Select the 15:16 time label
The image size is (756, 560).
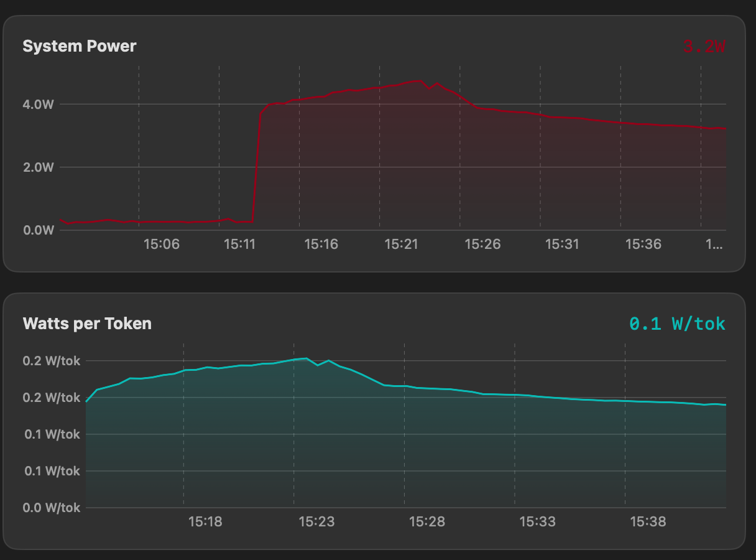[321, 245]
